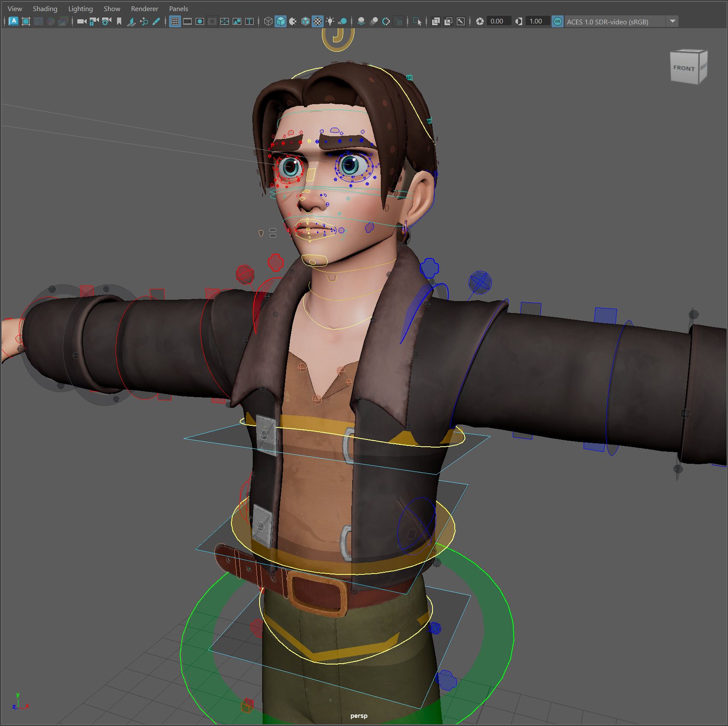Click the Shadows icon
The image size is (728, 726).
tap(342, 21)
